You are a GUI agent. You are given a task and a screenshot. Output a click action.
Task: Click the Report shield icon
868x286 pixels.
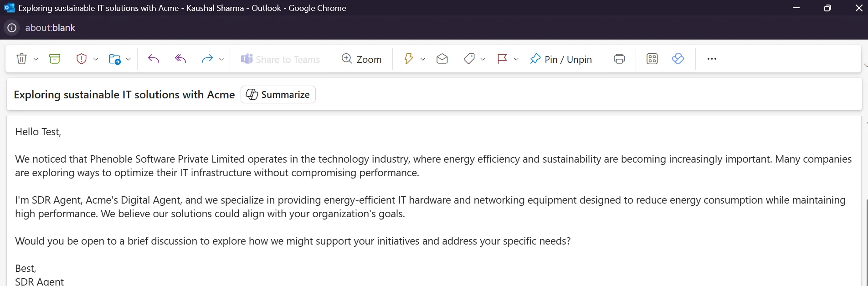(x=82, y=59)
